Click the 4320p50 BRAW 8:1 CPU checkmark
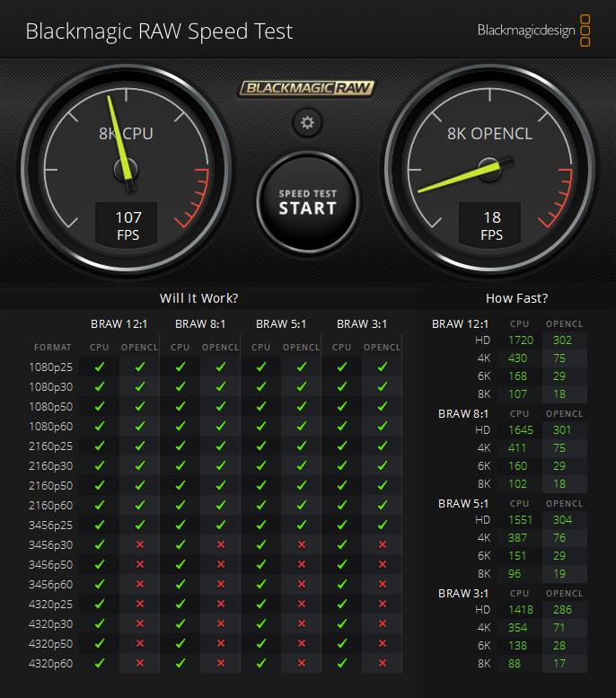This screenshot has height=698, width=616. (180, 643)
